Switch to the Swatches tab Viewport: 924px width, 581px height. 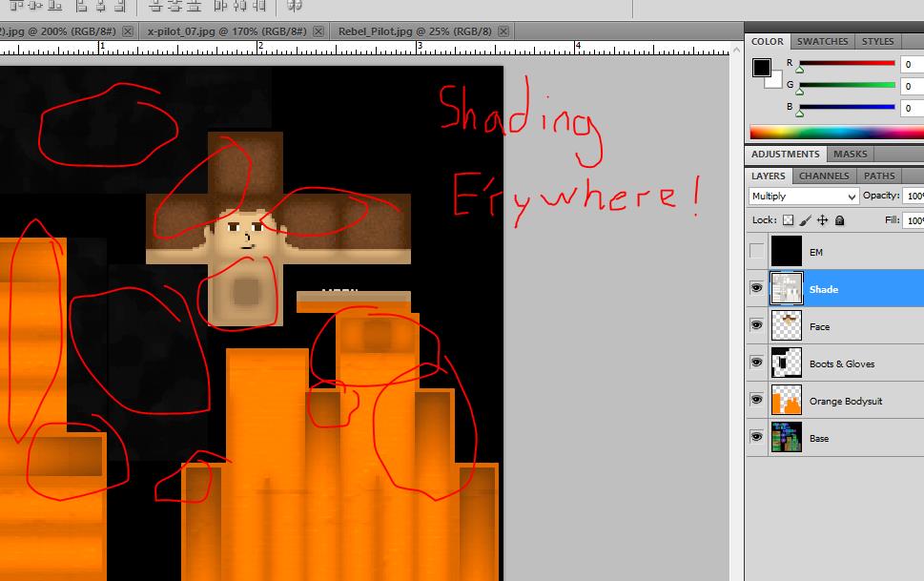pos(822,41)
